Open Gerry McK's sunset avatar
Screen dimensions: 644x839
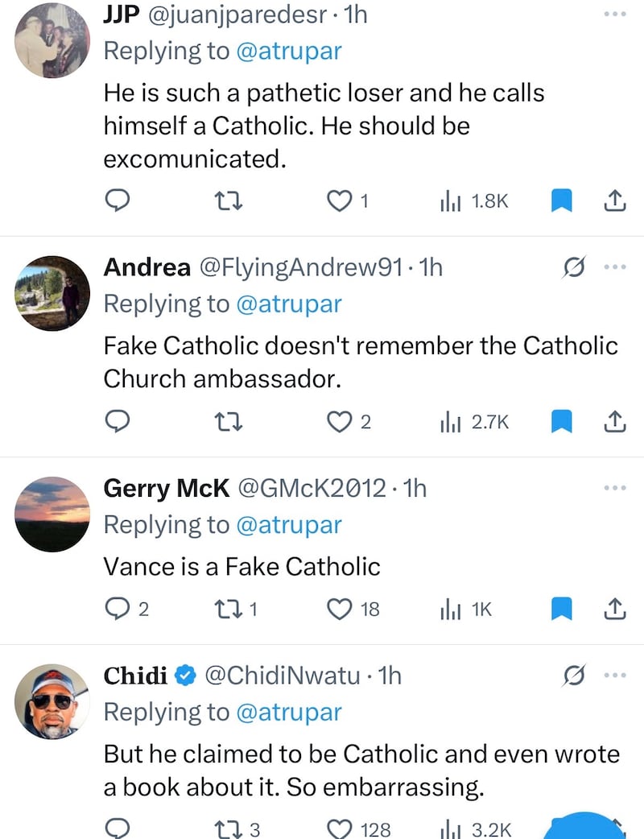(52, 514)
